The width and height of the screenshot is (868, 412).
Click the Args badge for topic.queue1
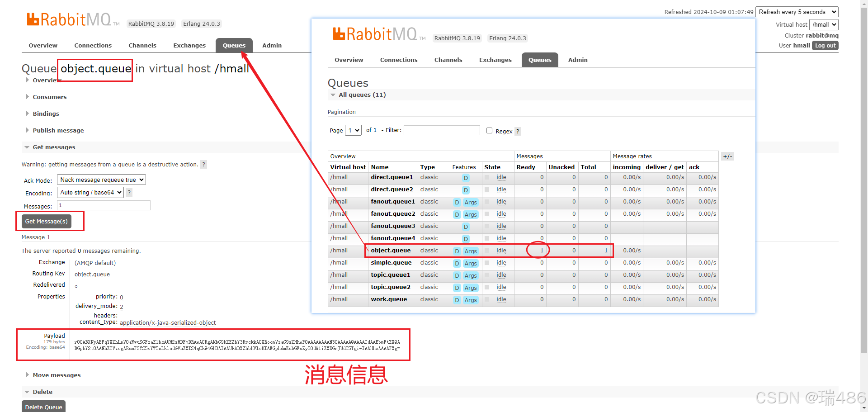(471, 276)
